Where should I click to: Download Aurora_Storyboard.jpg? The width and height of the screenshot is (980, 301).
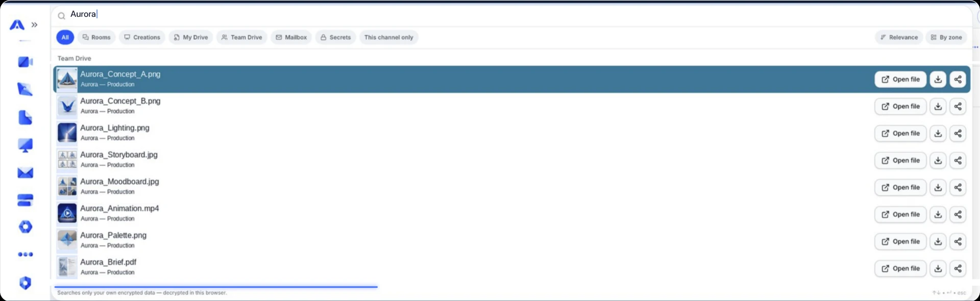coord(938,160)
